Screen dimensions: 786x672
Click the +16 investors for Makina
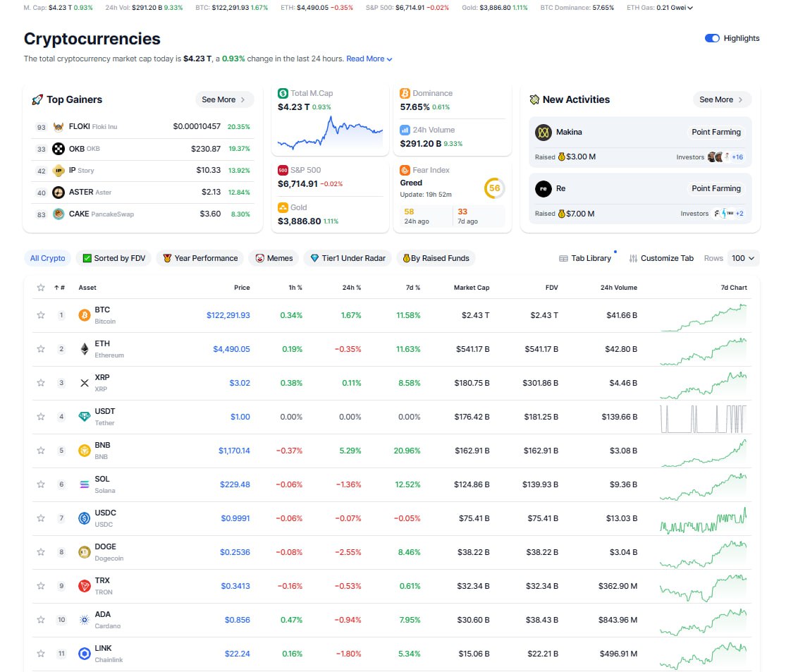point(737,157)
